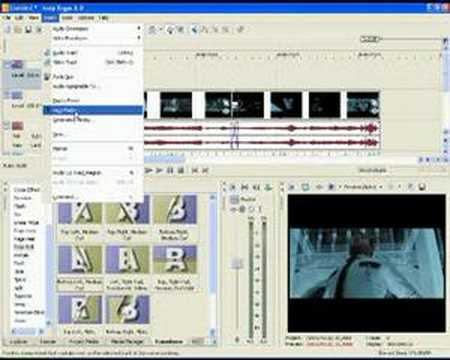Switch to the Project Media tab

[84, 342]
